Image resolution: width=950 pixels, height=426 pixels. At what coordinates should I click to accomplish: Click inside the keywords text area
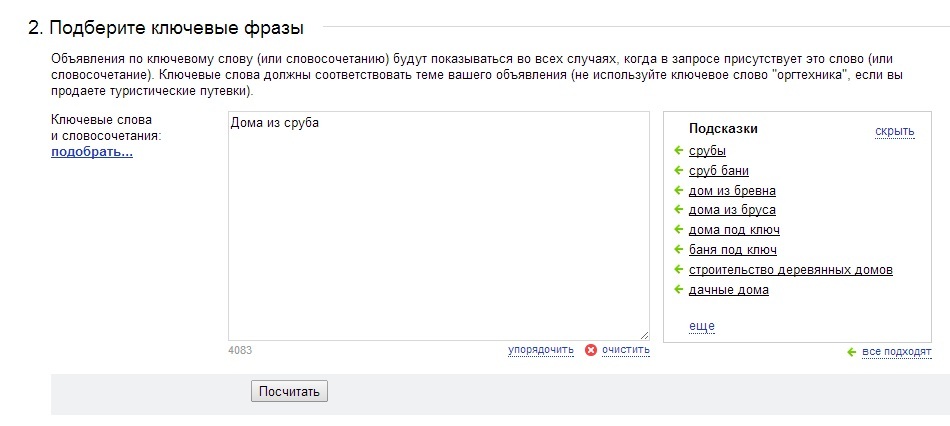[x=439, y=225]
